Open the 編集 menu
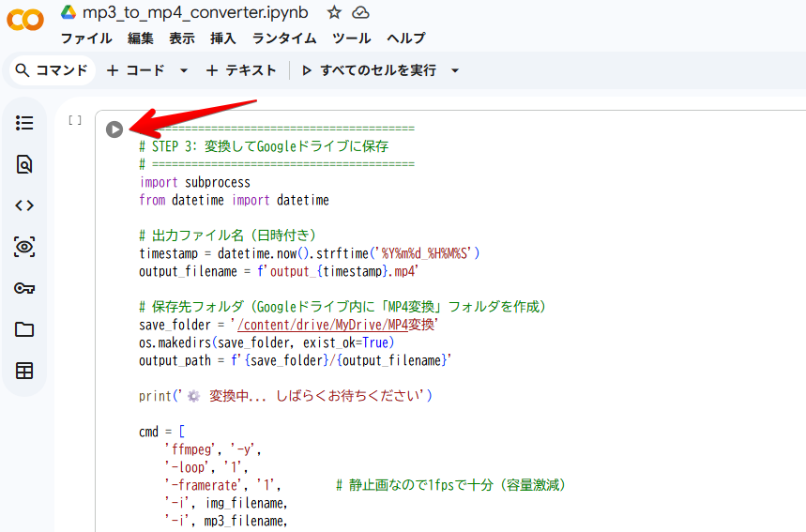The image size is (806, 532). [141, 38]
